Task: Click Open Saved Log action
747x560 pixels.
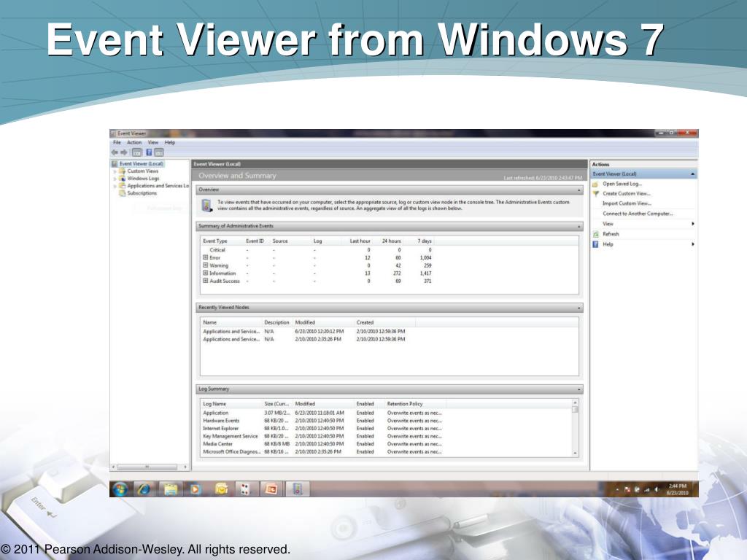Action: coord(622,184)
